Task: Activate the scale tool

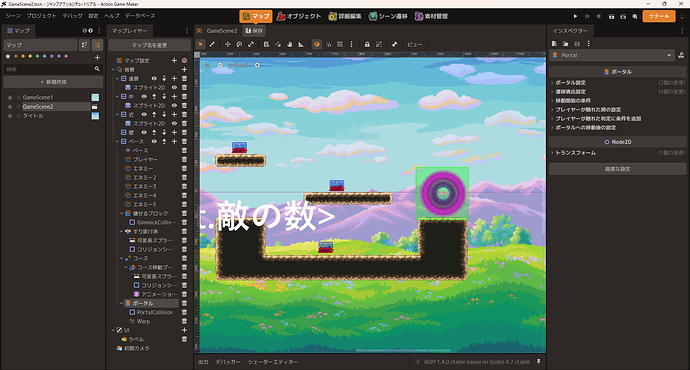Action: [x=251, y=44]
